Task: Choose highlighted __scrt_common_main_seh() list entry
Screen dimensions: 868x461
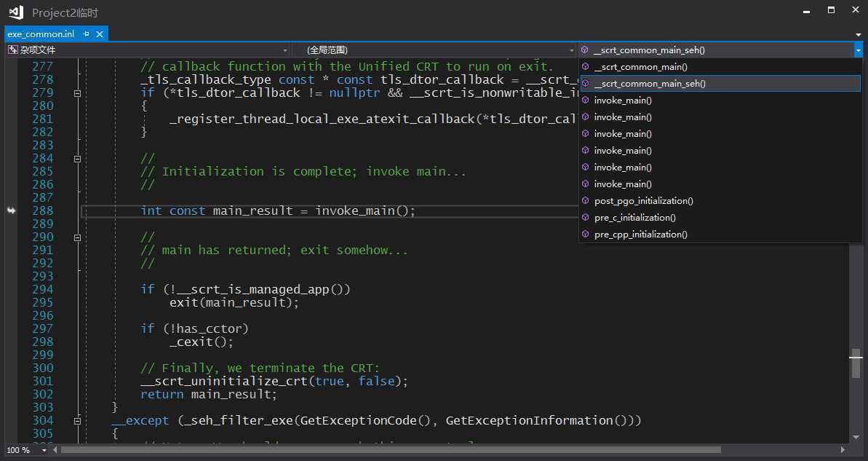Action: click(720, 84)
